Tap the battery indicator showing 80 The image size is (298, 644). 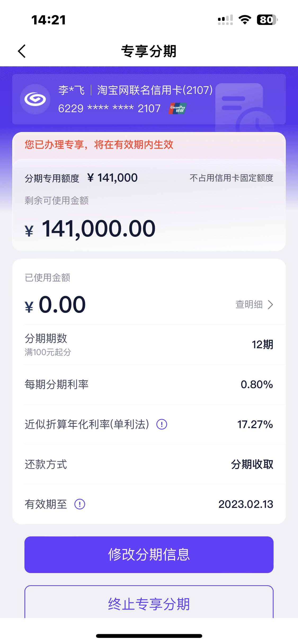(x=267, y=20)
